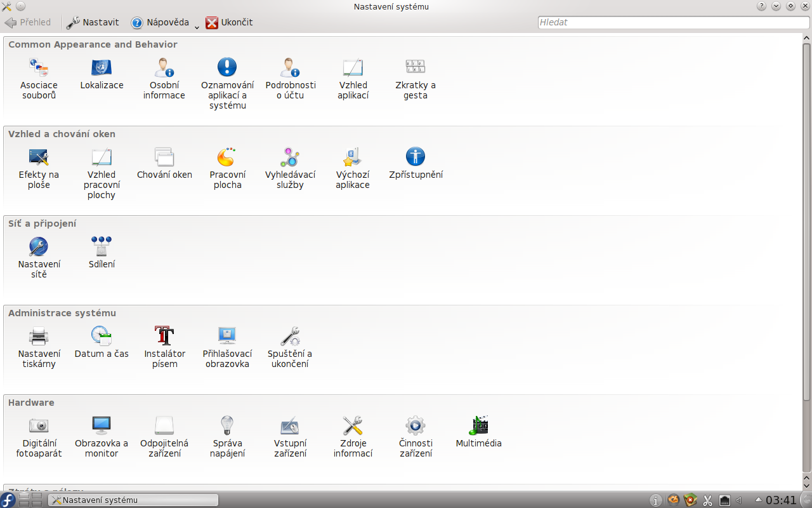This screenshot has height=508, width=812.
Task: Click the info notification tray icon
Action: coord(657,500)
